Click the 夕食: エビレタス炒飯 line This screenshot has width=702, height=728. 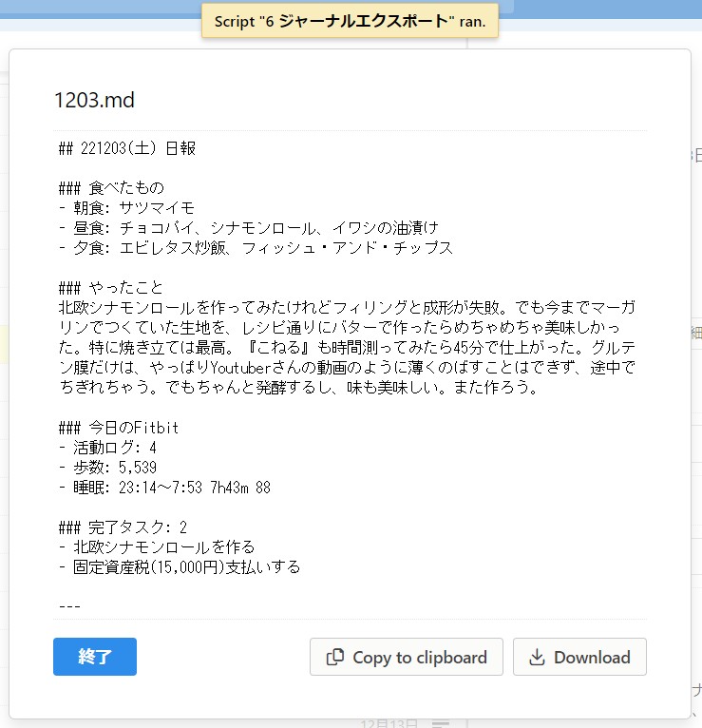pyautogui.click(x=256, y=247)
